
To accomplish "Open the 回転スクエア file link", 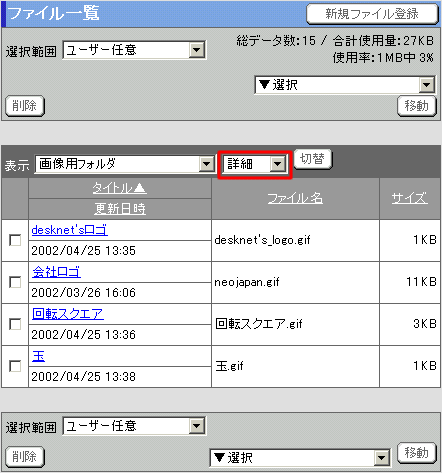I will click(x=68, y=314).
